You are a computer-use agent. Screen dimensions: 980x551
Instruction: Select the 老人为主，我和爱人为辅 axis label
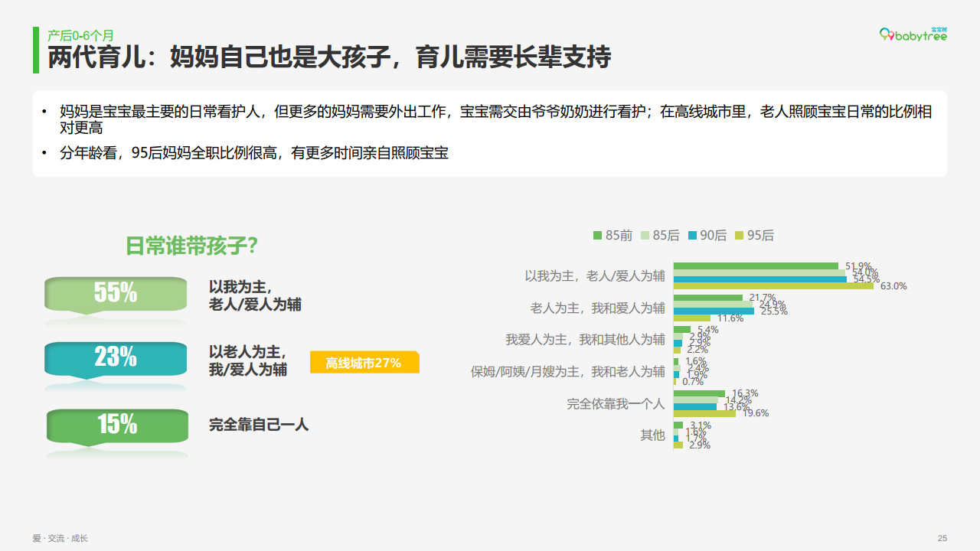(597, 308)
